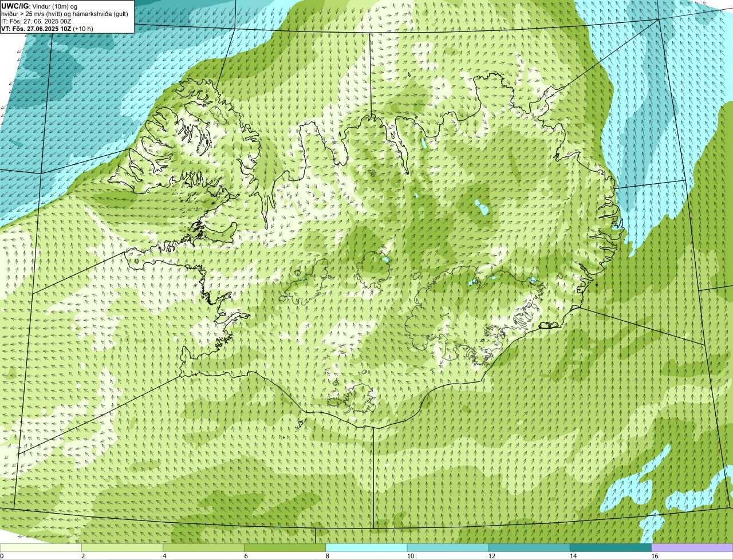Click the '12' tick label on the wind scale
The height and width of the screenshot is (560, 733).
[x=491, y=556]
